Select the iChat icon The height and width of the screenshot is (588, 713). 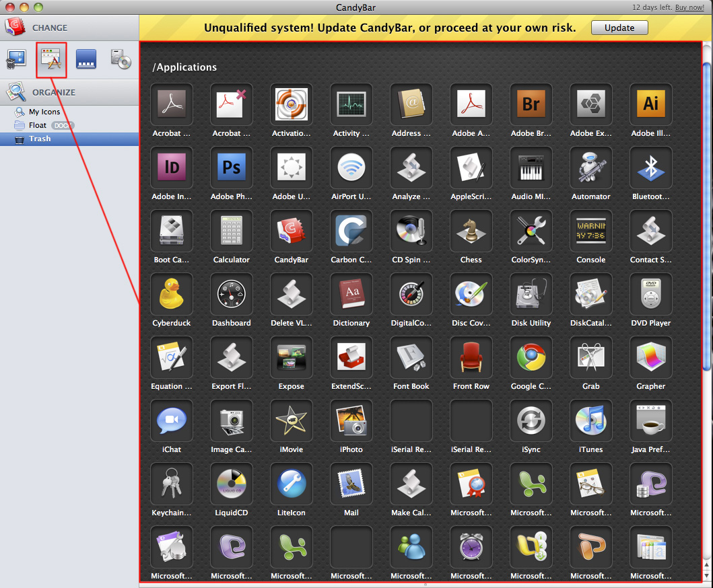click(x=172, y=420)
